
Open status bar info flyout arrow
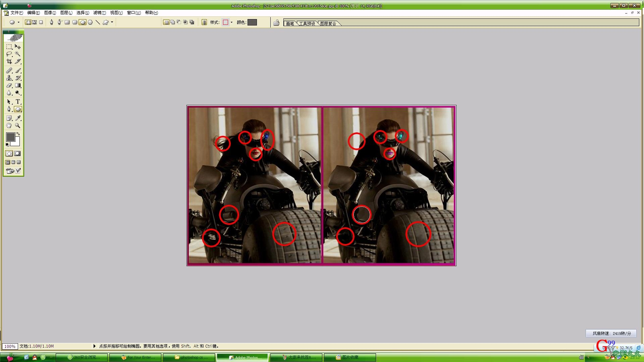[94, 346]
